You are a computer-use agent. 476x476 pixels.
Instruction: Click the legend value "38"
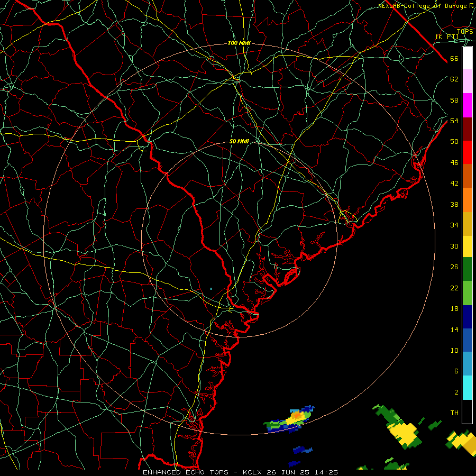454,205
